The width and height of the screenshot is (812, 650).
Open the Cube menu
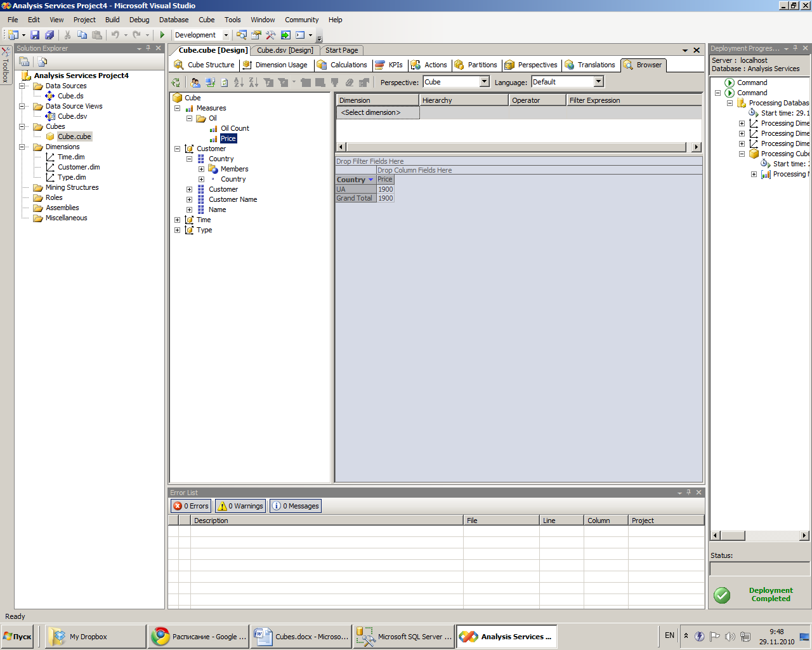point(206,20)
